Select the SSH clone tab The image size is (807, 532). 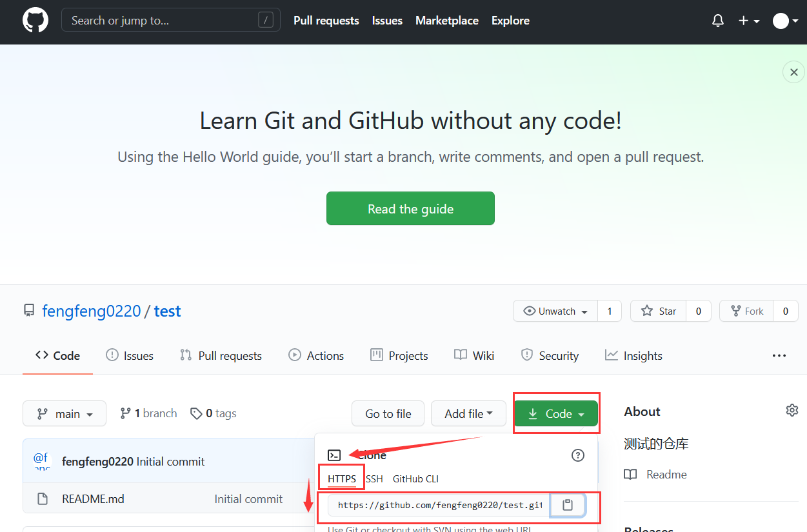tap(374, 479)
